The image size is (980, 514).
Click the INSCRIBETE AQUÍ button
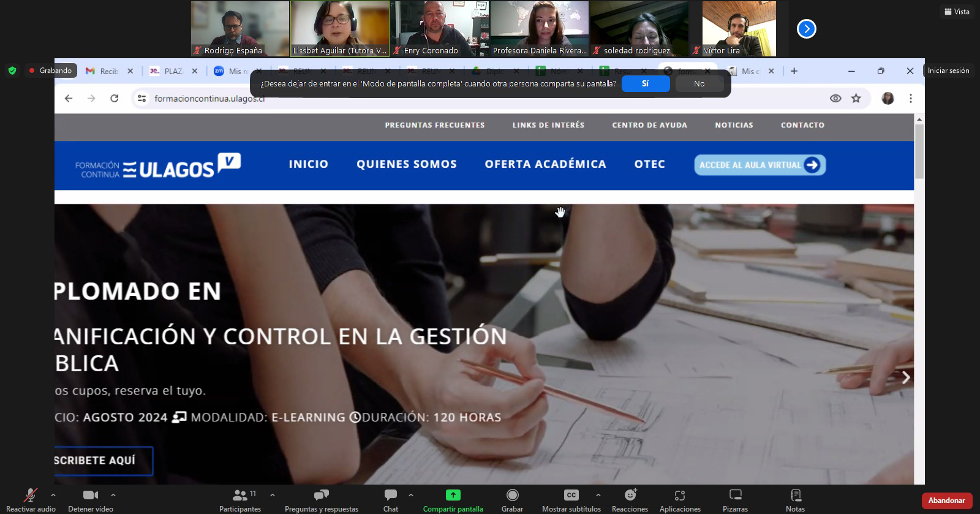tap(103, 461)
